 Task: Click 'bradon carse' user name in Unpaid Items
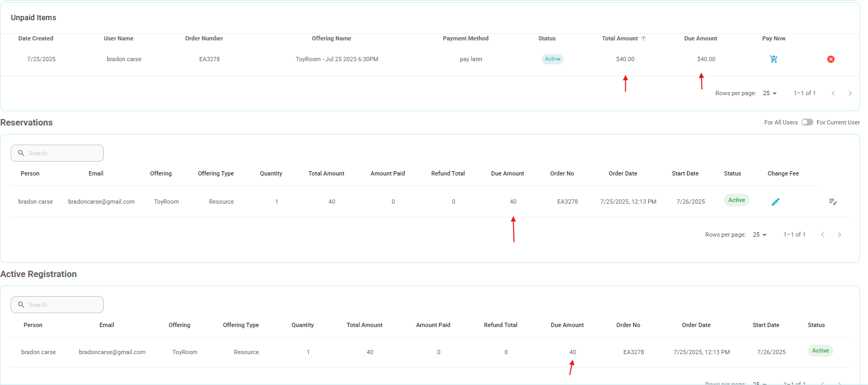pos(124,59)
